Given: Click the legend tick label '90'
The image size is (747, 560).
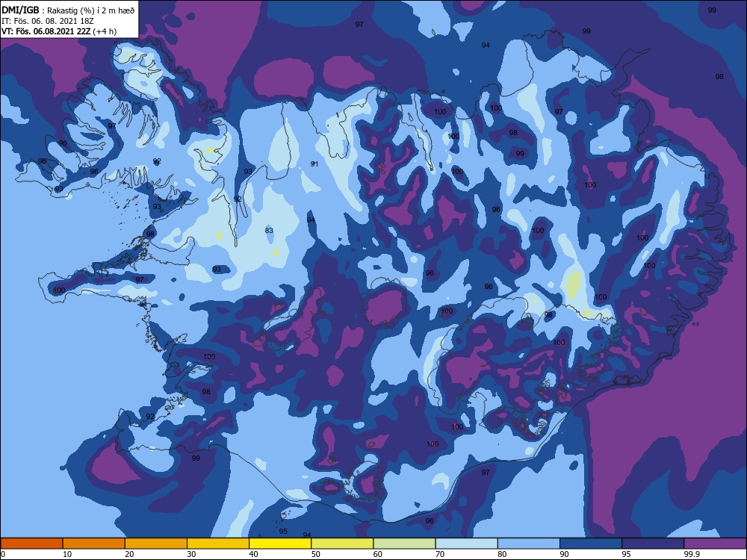Looking at the screenshot, I should click(564, 554).
